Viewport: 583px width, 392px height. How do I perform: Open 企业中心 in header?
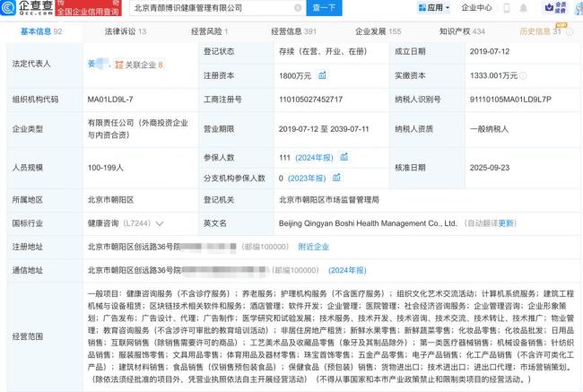476,8
